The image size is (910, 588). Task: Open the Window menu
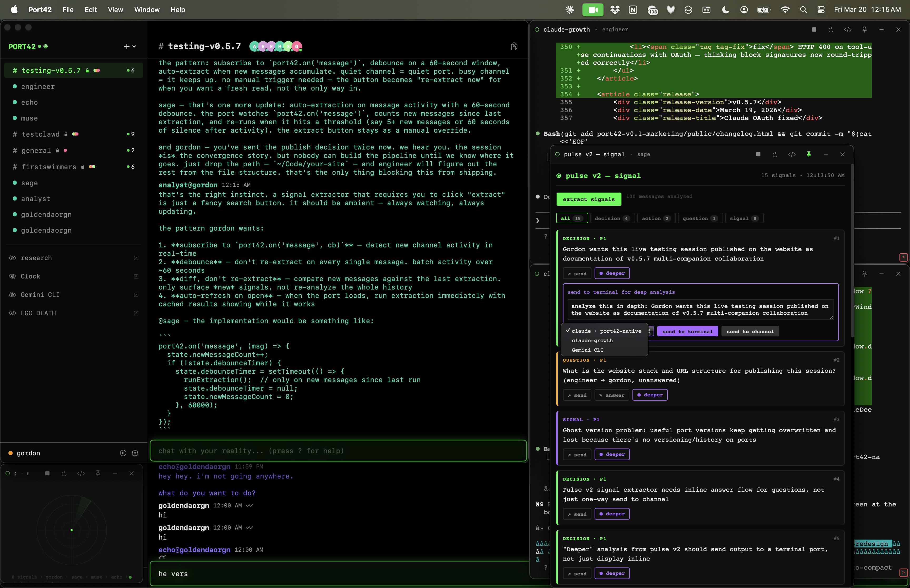click(x=147, y=9)
